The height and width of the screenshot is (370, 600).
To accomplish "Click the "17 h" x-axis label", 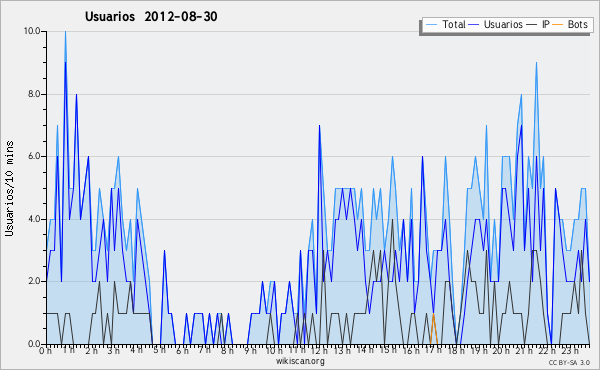I will click(434, 350).
